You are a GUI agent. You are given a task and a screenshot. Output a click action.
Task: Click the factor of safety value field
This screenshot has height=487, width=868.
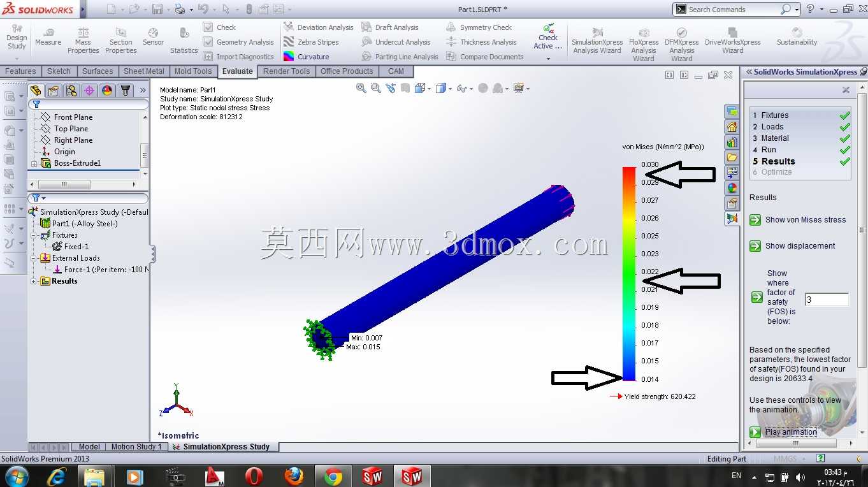[x=827, y=300]
